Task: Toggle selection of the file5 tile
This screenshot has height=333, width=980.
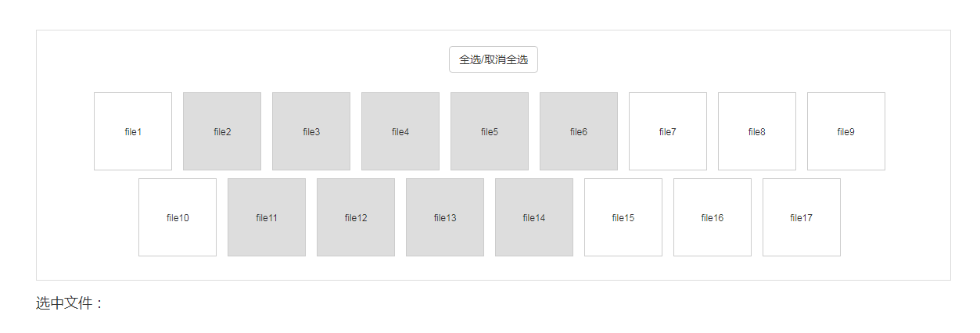Action: click(x=490, y=131)
